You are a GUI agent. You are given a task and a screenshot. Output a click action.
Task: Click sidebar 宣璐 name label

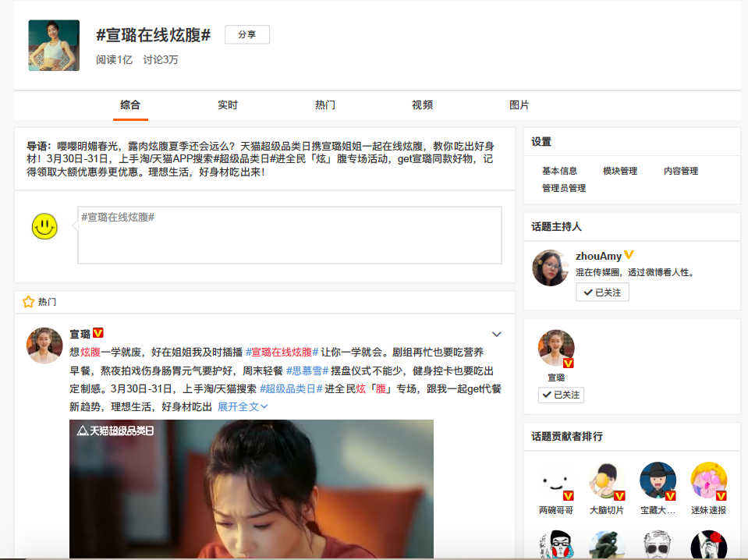556,377
